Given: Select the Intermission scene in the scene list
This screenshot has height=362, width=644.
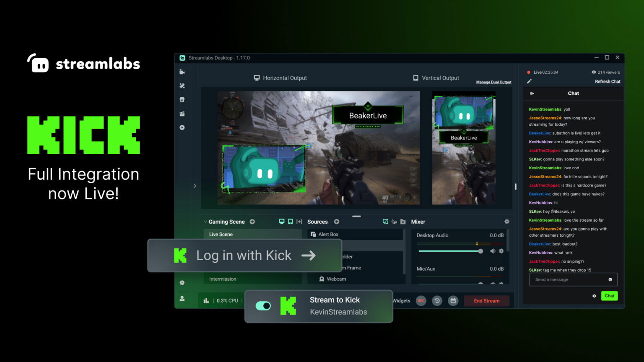Looking at the screenshot, I should pos(223,279).
